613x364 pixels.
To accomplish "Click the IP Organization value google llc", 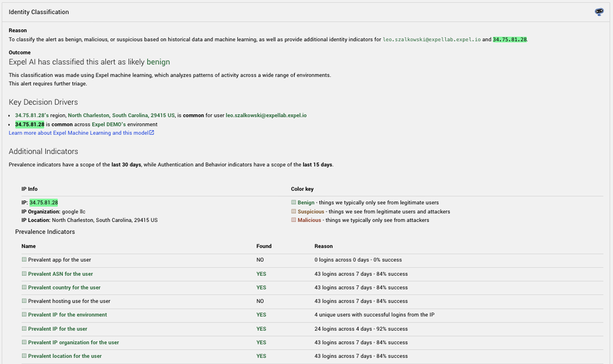I will coord(73,212).
